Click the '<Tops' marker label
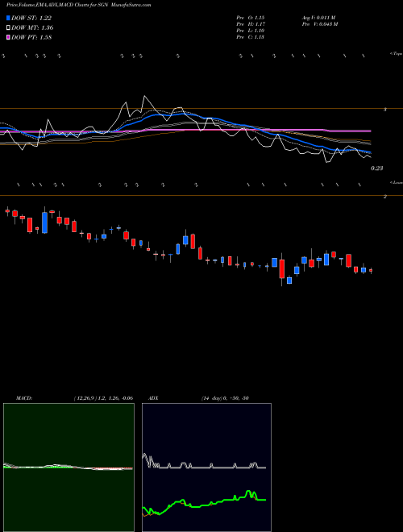This screenshot has height=532, width=403. pyautogui.click(x=396, y=54)
